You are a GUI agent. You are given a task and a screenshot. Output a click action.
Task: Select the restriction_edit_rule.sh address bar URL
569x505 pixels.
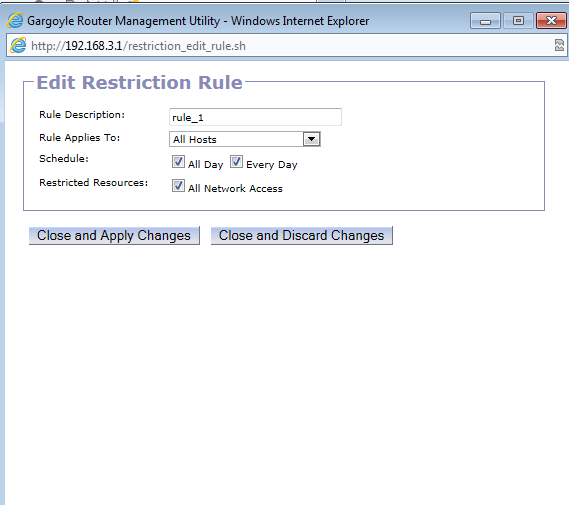point(138,46)
